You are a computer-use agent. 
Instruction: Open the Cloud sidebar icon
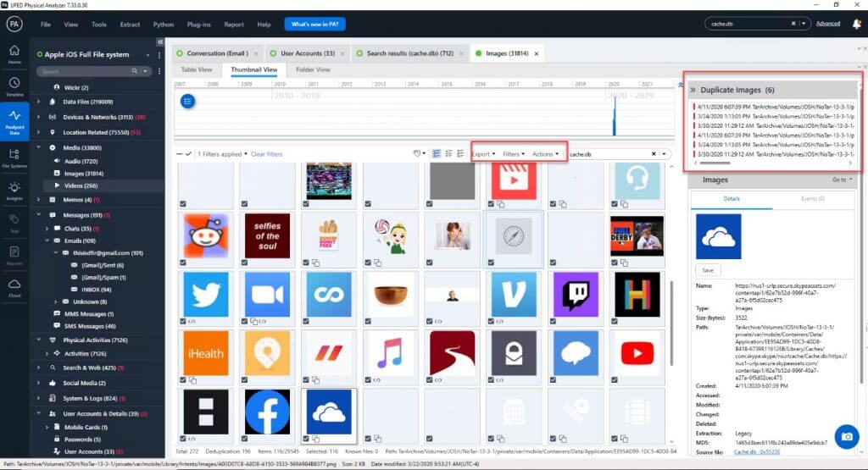point(14,288)
